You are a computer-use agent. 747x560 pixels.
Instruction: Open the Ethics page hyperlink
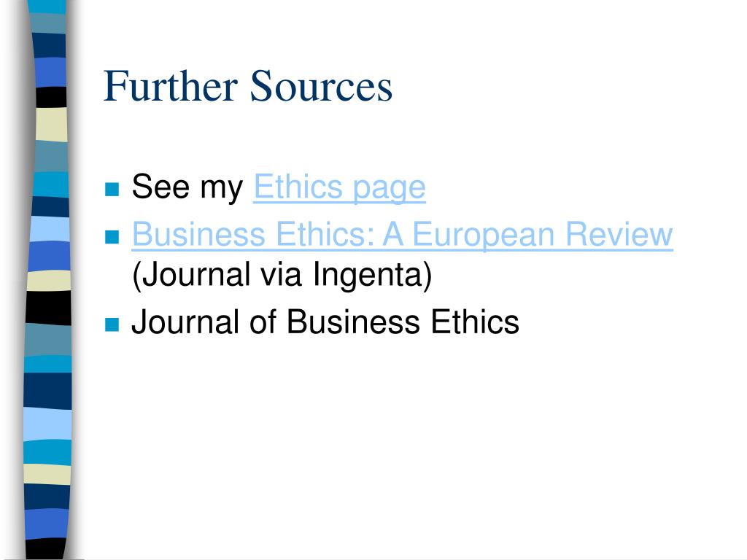pos(339,187)
